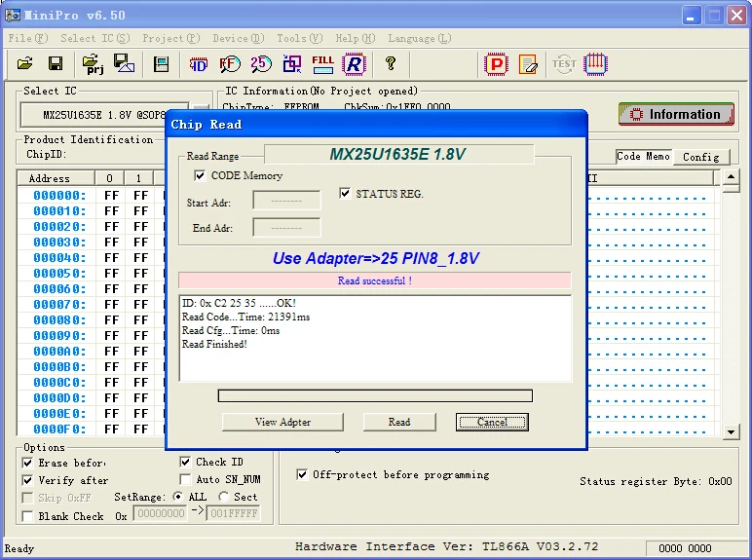The image size is (752, 560).
Task: Click the ID: 0x C2 25 35 log line
Action: tap(239, 303)
